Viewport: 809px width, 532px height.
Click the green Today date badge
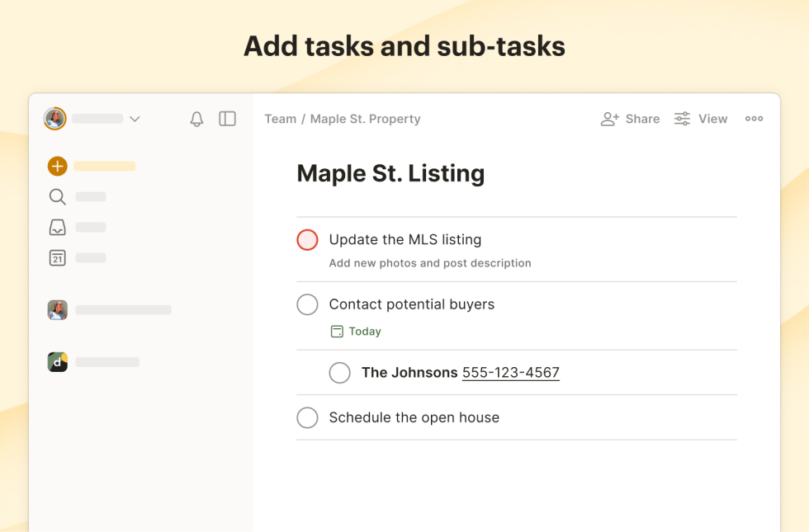point(355,331)
